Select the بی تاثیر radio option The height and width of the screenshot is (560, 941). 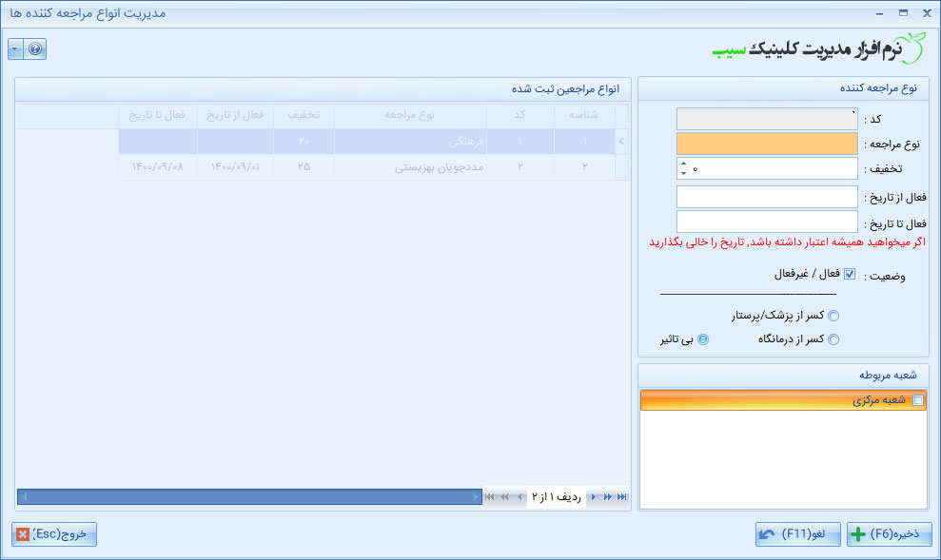tap(700, 339)
